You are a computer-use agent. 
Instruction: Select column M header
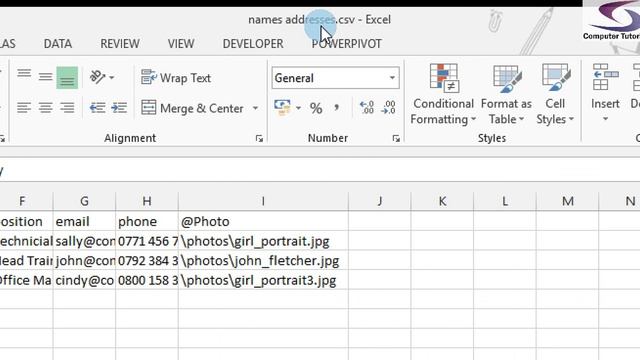pyautogui.click(x=568, y=201)
